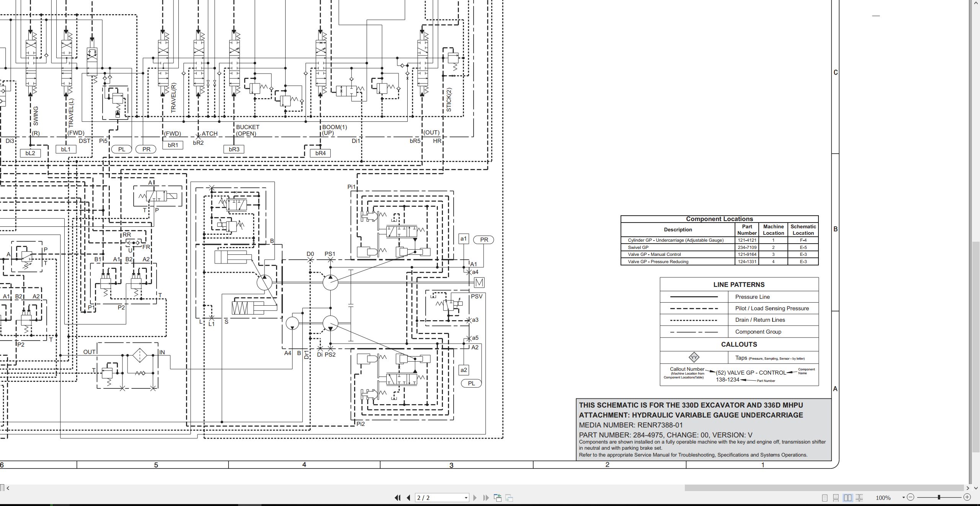Image resolution: width=980 pixels, height=506 pixels.
Task: Click the 'bR3' port box
Action: click(x=234, y=149)
